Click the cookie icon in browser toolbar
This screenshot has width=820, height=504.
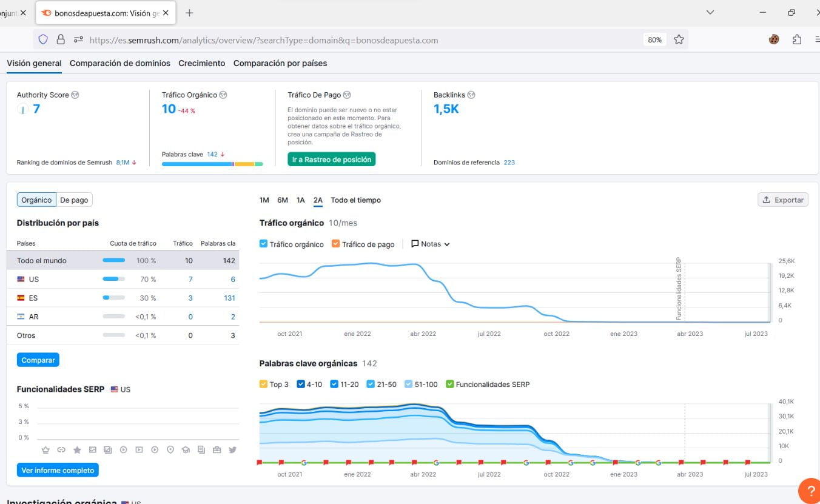pos(774,39)
